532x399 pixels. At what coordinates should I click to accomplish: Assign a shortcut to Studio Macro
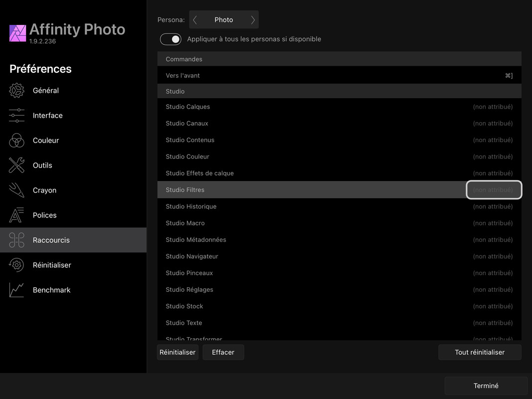click(493, 223)
